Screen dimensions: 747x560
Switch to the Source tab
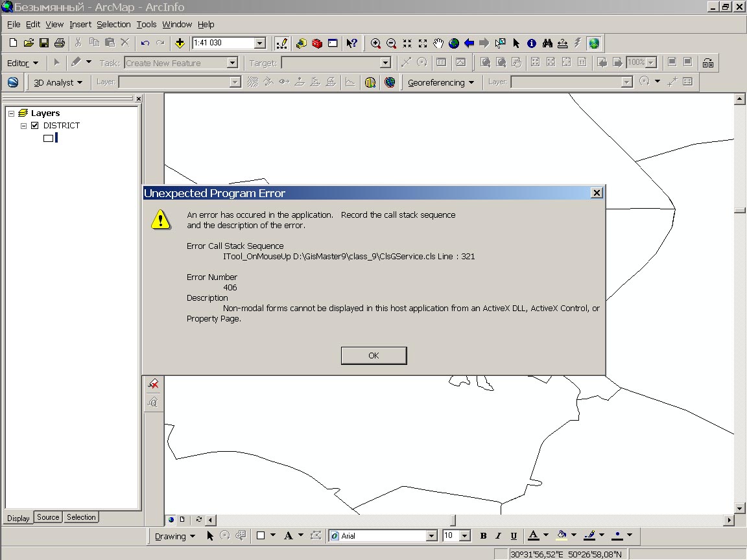click(x=48, y=517)
